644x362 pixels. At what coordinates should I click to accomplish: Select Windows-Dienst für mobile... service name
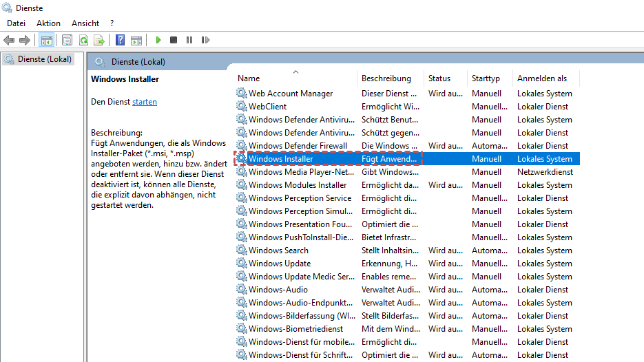tap(302, 342)
